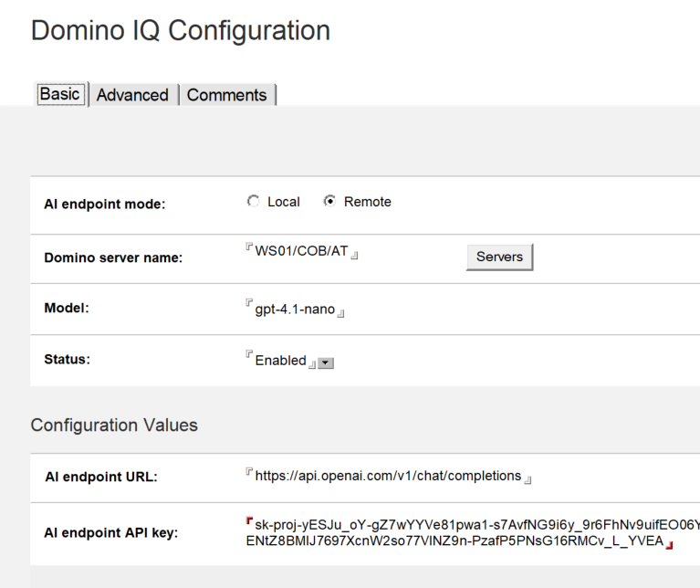This screenshot has width=700, height=588.
Task: Click the "AI endpoint URL:" label
Action: click(100, 478)
